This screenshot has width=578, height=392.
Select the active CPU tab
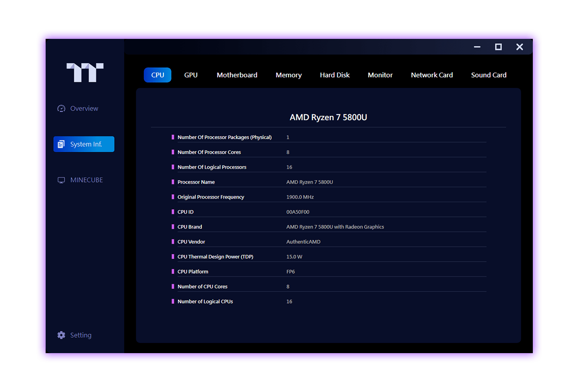[x=158, y=75]
